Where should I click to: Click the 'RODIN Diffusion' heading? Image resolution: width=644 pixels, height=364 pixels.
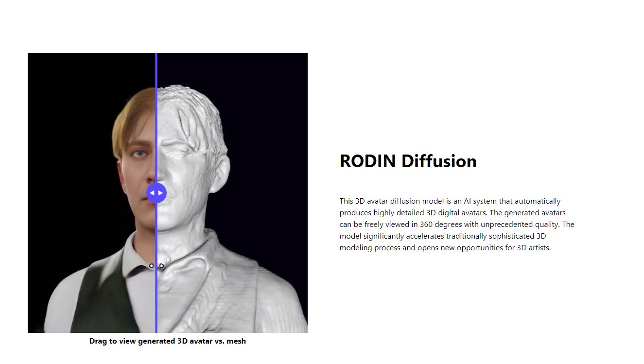click(x=408, y=161)
